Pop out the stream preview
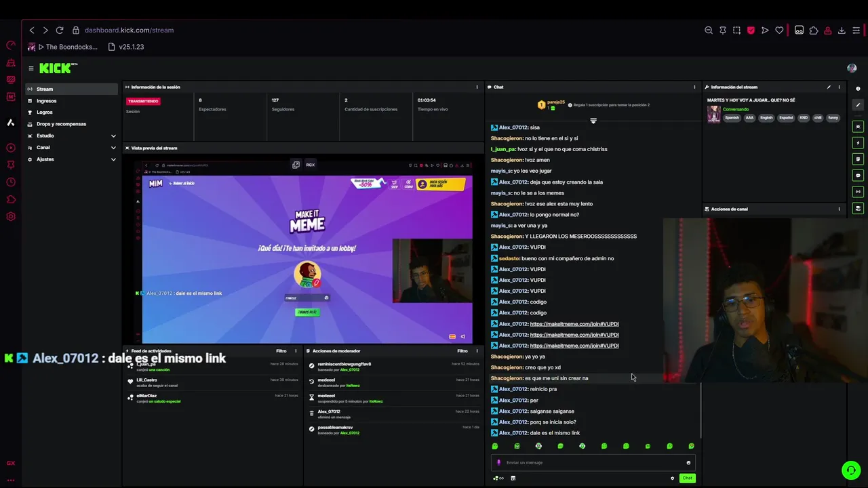This screenshot has width=868, height=488. (x=296, y=165)
